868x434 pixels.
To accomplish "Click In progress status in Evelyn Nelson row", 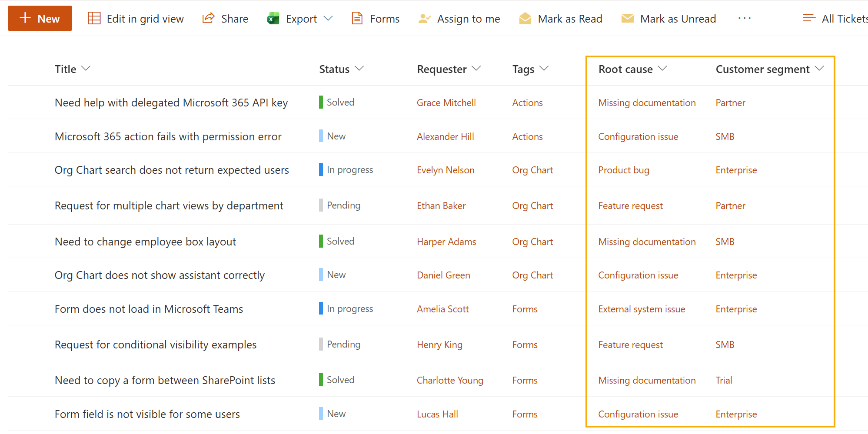I will click(x=346, y=169).
